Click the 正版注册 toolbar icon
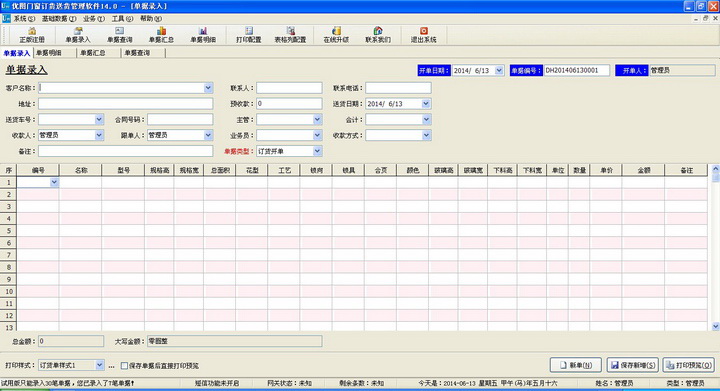 (32, 35)
